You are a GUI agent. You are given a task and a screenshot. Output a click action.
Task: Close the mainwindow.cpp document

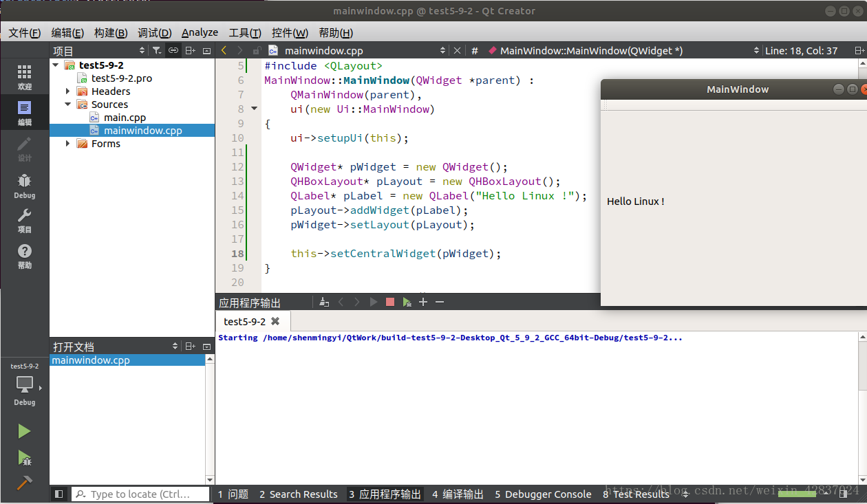pos(457,50)
